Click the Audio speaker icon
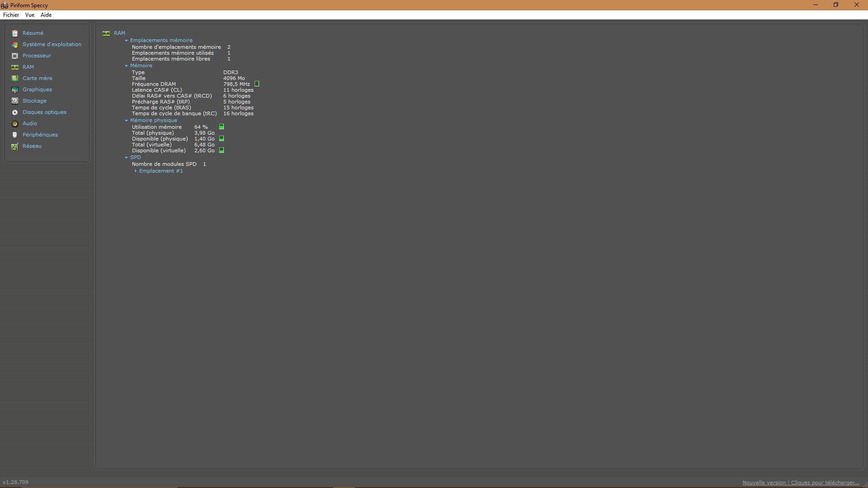The image size is (868, 488). [x=15, y=123]
